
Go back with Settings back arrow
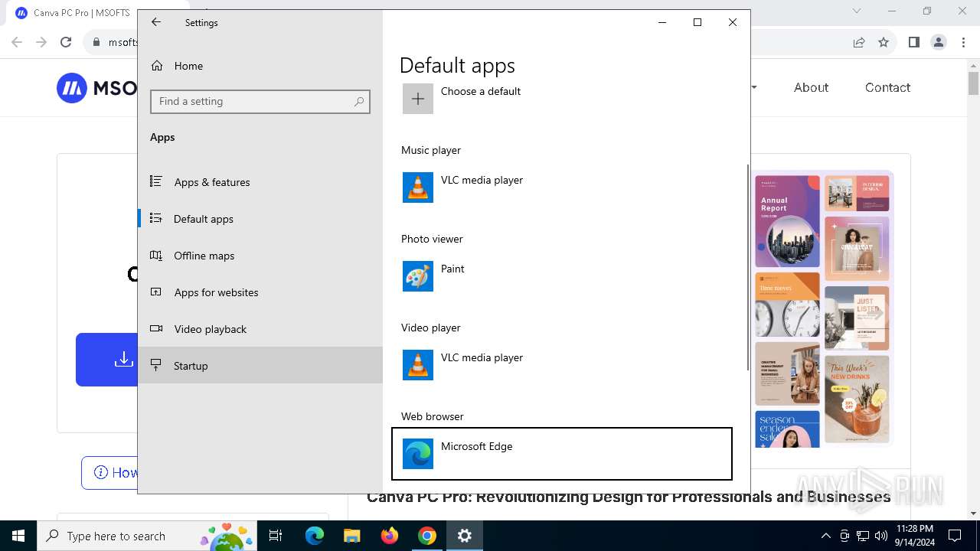coord(156,22)
